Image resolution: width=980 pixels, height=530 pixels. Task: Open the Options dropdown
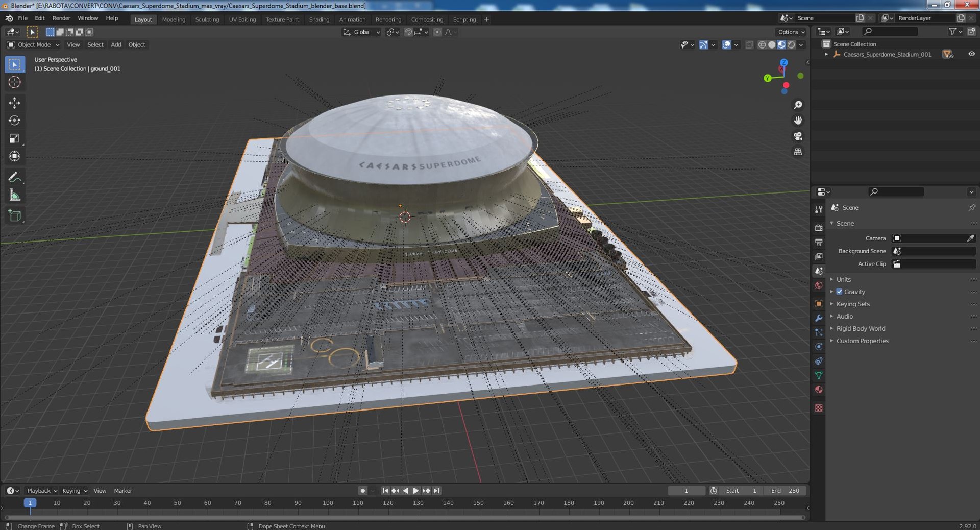coord(791,32)
